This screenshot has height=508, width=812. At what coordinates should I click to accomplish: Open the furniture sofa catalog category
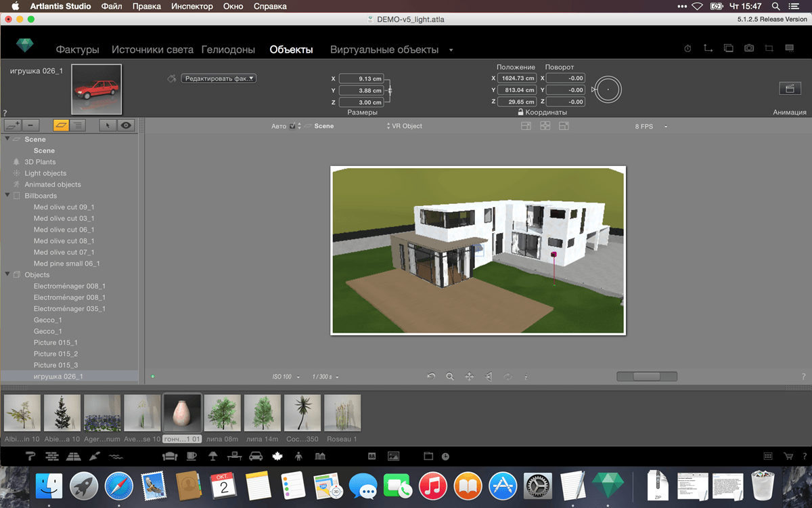tap(170, 456)
